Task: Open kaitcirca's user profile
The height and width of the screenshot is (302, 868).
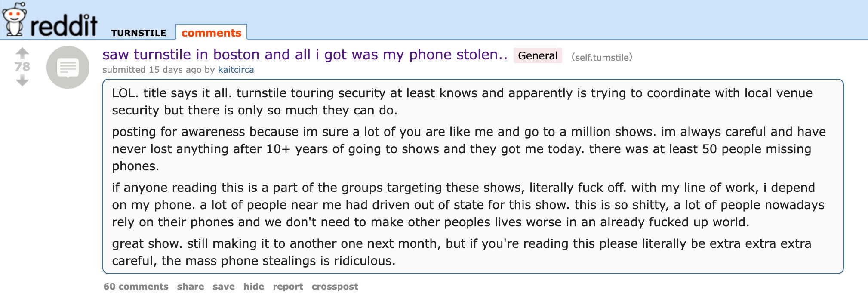Action: click(236, 70)
